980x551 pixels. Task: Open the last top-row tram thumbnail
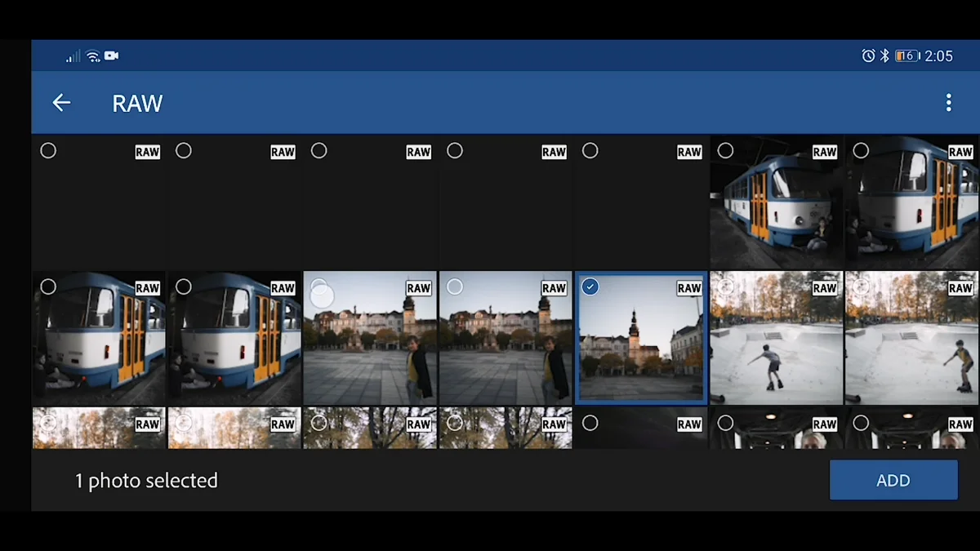(912, 202)
